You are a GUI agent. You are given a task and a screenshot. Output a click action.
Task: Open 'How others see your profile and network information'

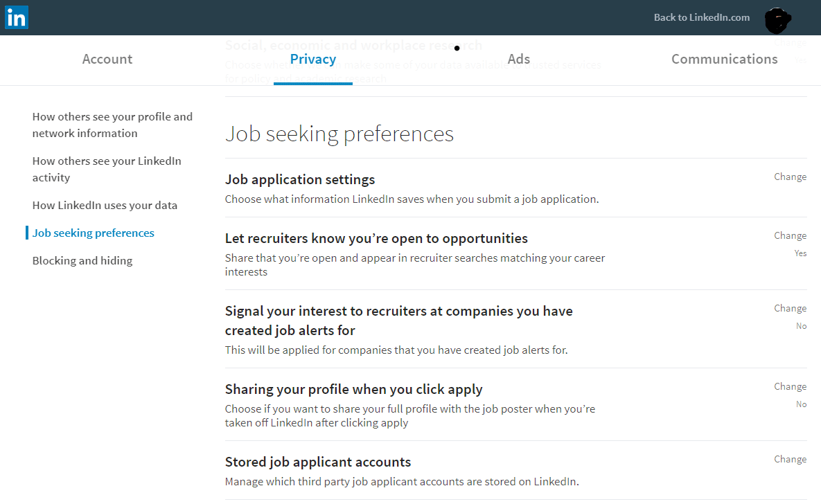coord(112,125)
